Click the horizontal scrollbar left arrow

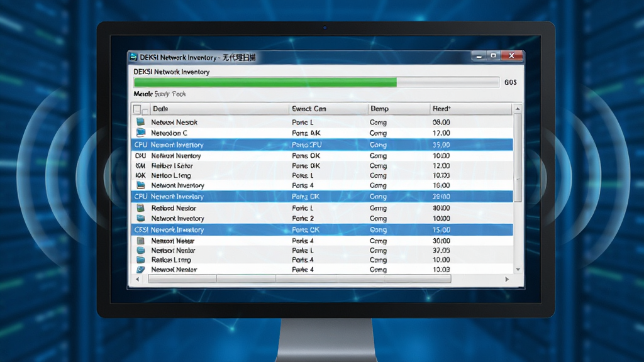click(x=138, y=279)
